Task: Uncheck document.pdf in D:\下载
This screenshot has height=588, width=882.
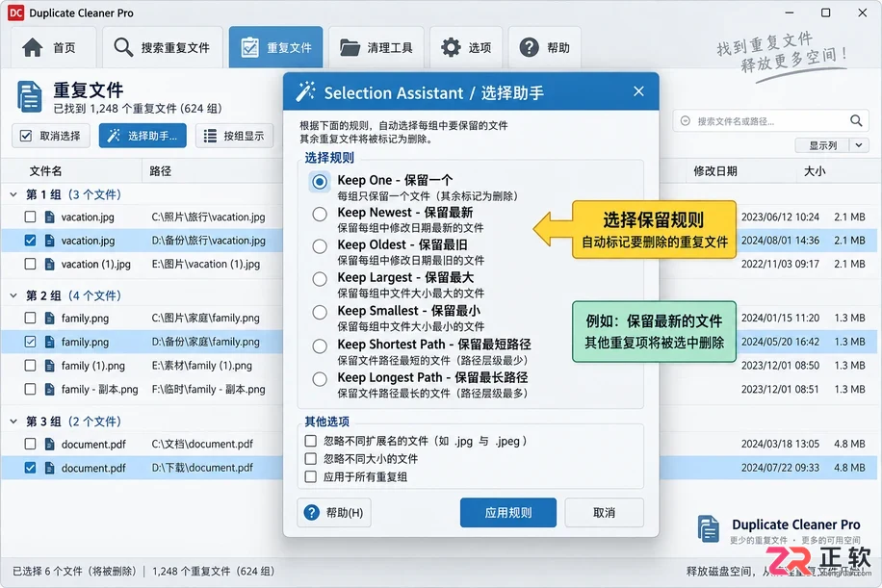Action: [31, 468]
